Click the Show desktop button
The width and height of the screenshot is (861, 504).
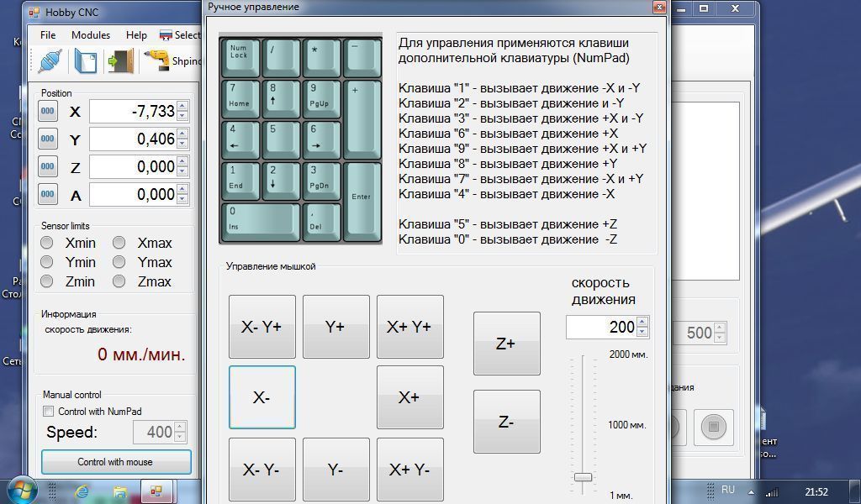point(857,491)
